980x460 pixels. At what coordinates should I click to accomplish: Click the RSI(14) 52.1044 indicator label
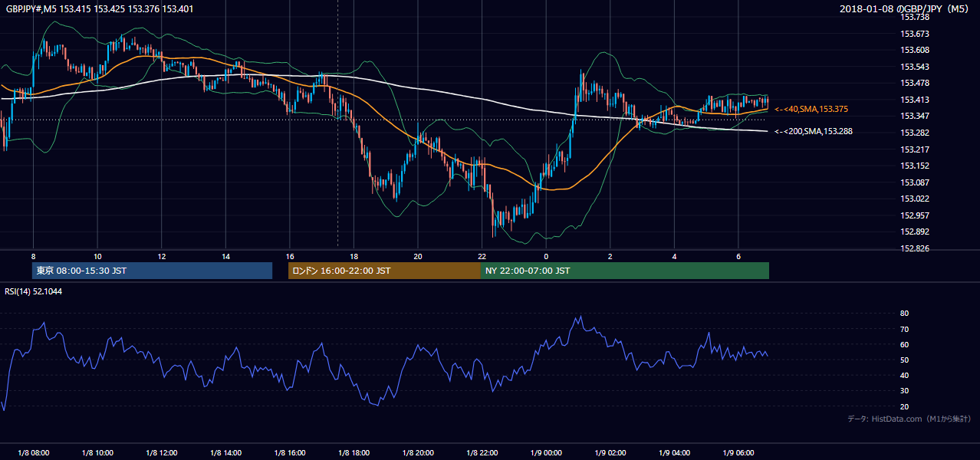34,291
